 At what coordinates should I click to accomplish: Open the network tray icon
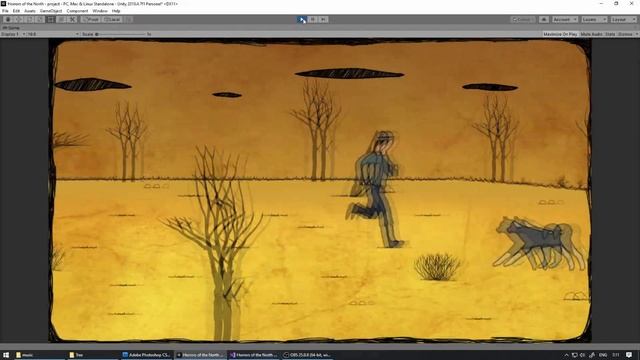click(x=574, y=355)
